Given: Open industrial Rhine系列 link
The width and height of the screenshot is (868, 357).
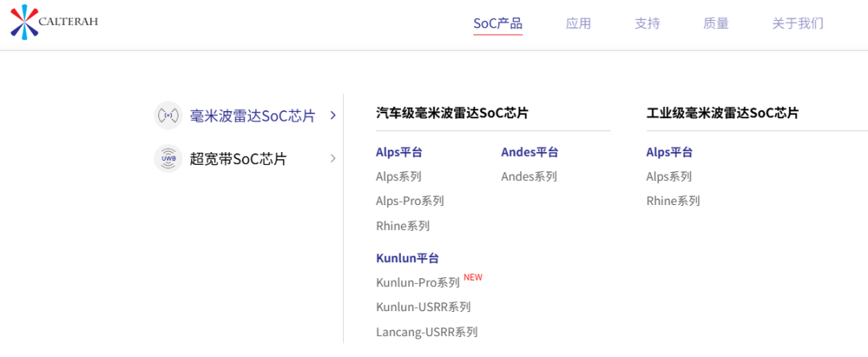Looking at the screenshot, I should click(673, 201).
